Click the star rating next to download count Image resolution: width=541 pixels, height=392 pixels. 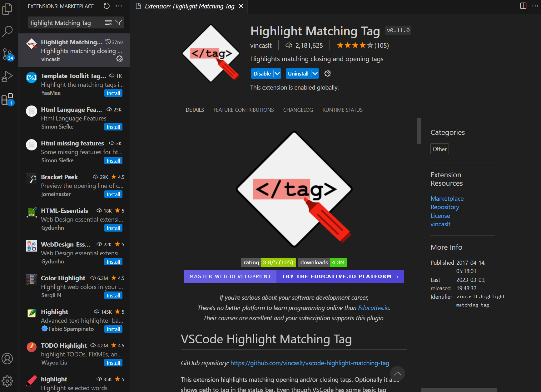pos(363,46)
